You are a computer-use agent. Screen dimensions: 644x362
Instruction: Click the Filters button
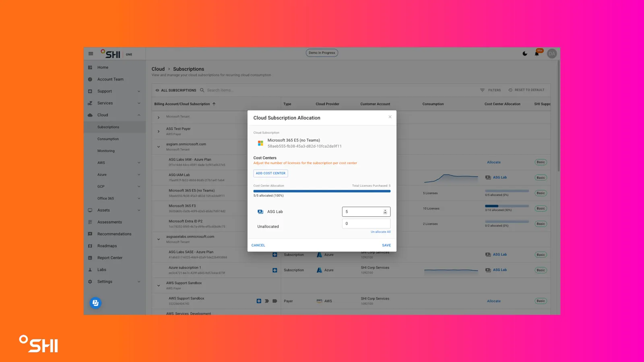click(491, 90)
